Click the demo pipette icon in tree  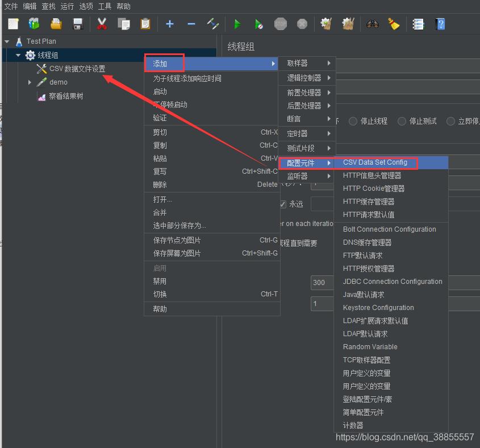coord(41,82)
